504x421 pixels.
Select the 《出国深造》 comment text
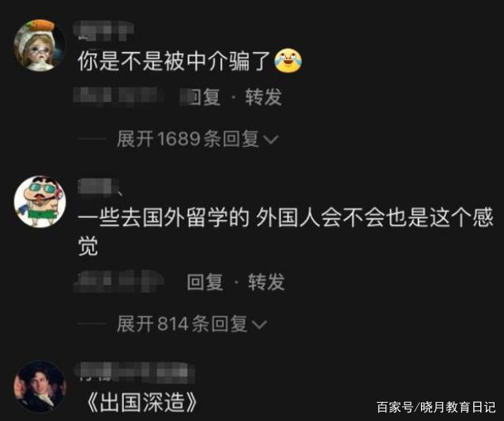tap(141, 402)
